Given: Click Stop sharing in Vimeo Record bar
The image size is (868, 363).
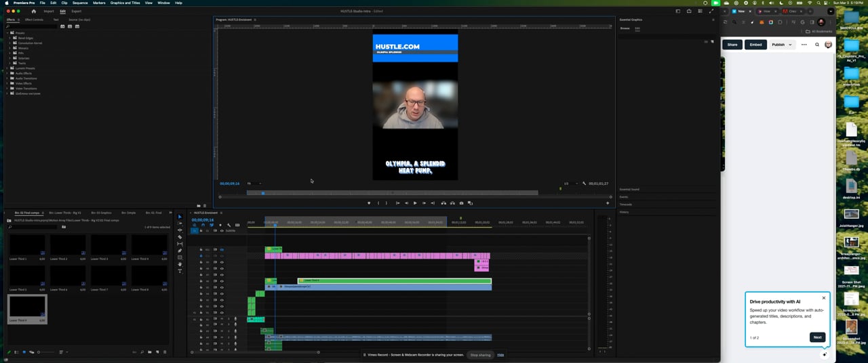Looking at the screenshot, I should click(480, 355).
